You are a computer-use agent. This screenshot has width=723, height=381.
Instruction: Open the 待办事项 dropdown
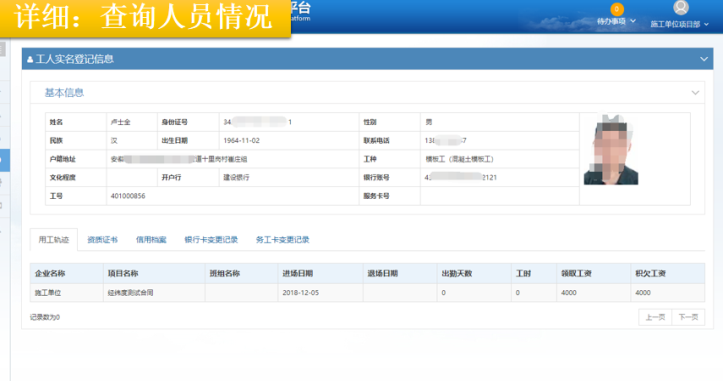(616, 21)
